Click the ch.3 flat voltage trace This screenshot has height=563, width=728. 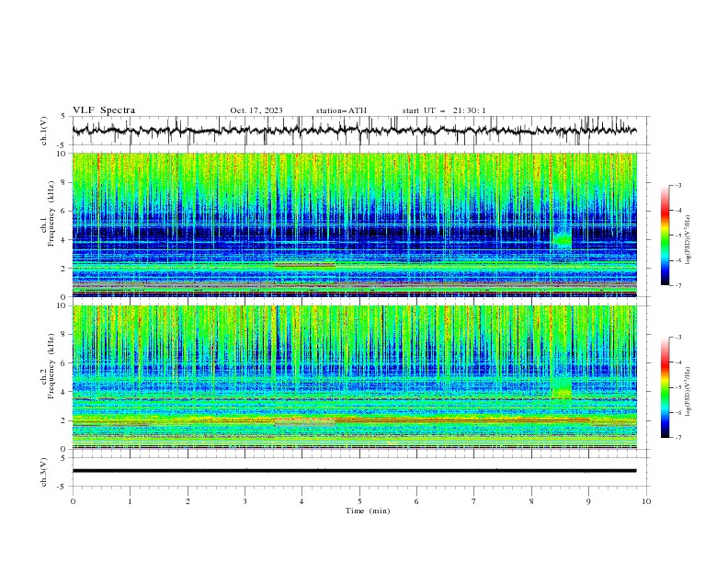click(354, 471)
